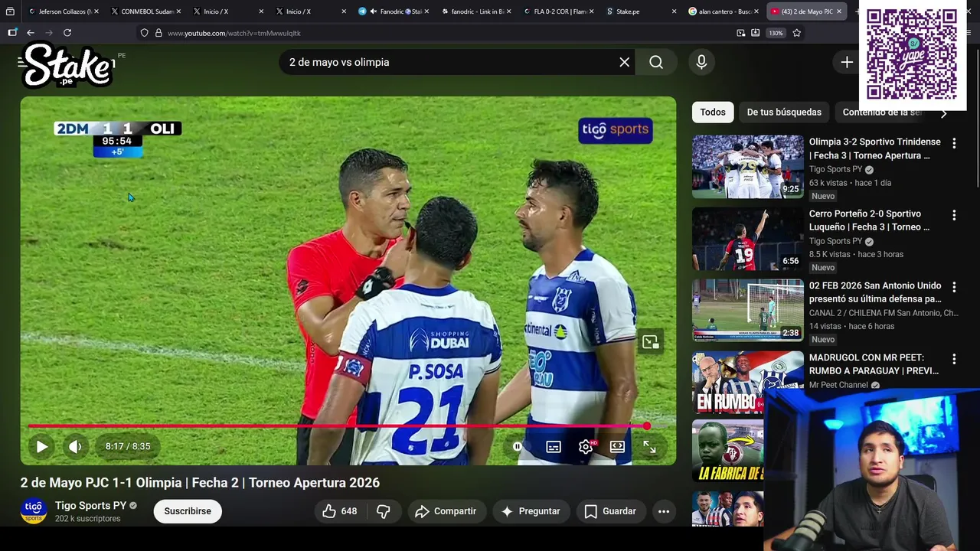Open MADRUGOL CON MR PEET video title
This screenshot has height=551, width=980.
point(874,364)
